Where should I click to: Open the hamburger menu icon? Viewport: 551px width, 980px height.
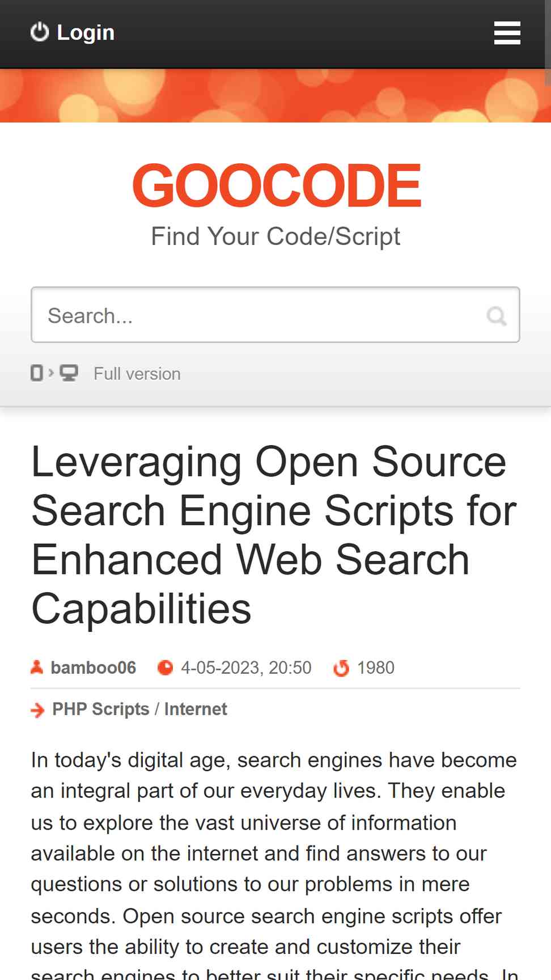[x=507, y=33]
